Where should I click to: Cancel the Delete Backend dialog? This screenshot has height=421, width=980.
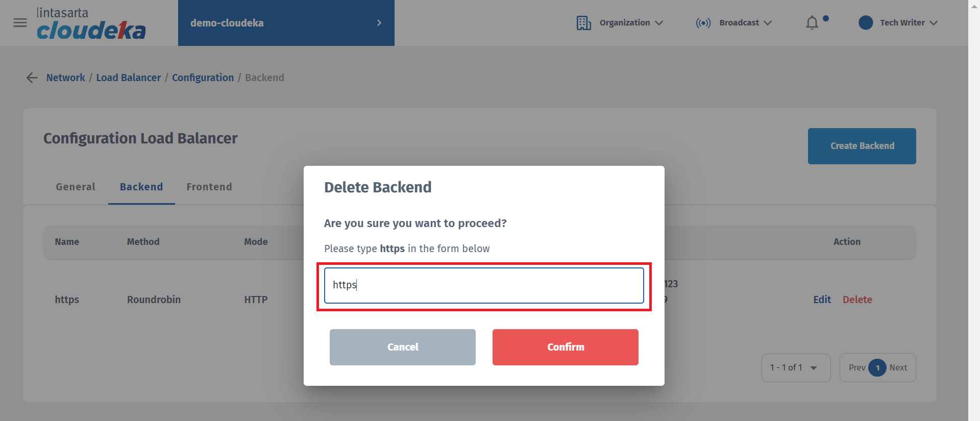[402, 347]
